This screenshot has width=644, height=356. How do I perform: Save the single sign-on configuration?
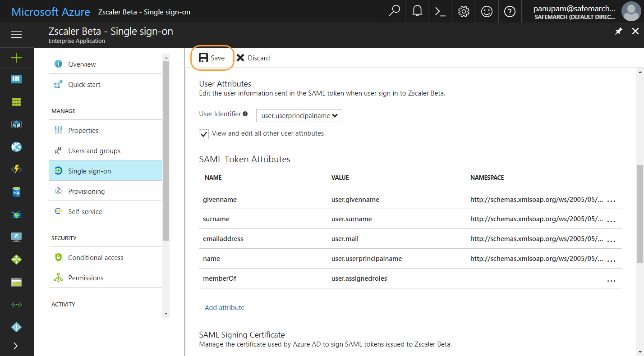pyautogui.click(x=212, y=58)
